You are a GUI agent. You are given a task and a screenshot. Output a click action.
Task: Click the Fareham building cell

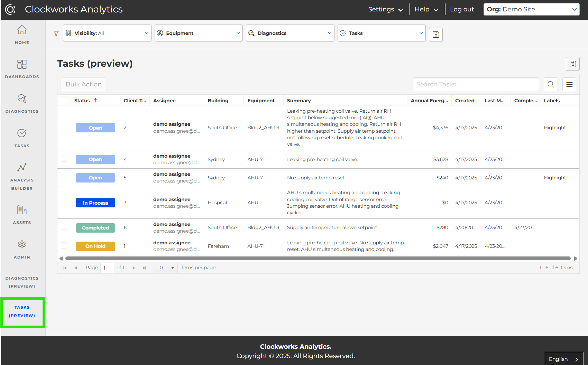click(x=218, y=246)
